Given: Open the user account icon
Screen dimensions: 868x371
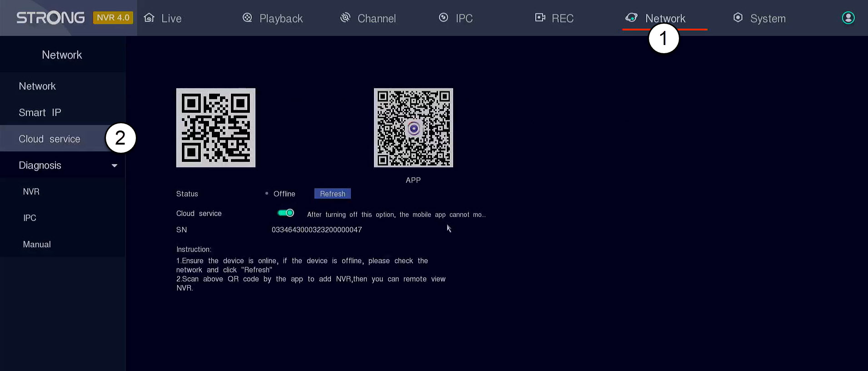Looking at the screenshot, I should click(x=848, y=18).
